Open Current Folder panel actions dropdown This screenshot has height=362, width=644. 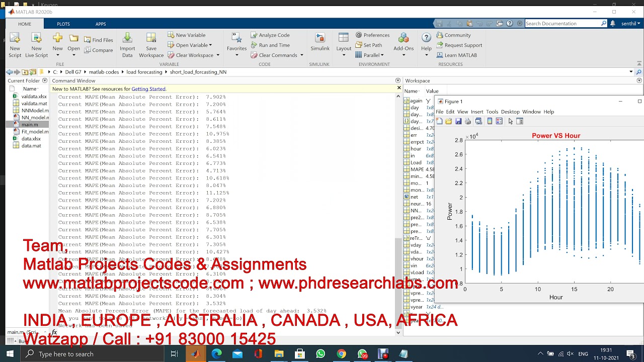pos(45,80)
